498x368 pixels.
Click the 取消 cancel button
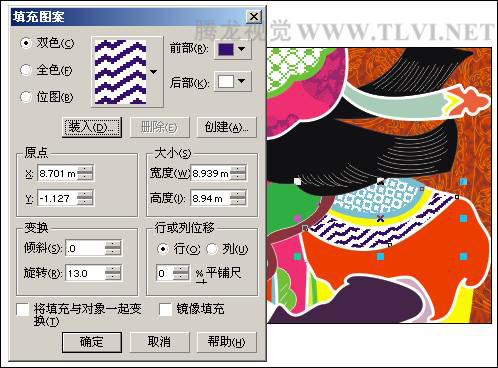(x=159, y=342)
